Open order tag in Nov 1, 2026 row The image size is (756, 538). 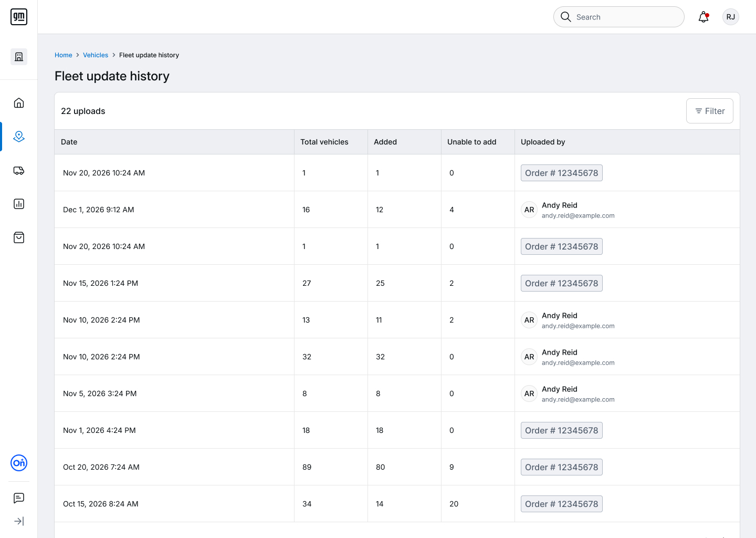(x=562, y=430)
